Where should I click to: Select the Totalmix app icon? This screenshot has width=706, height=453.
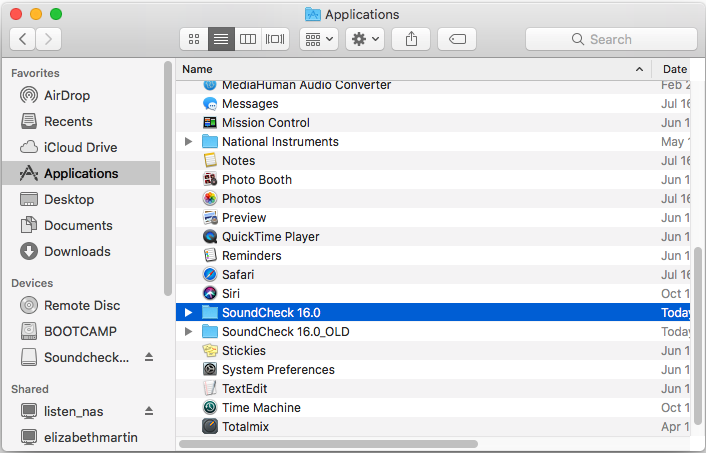point(210,426)
